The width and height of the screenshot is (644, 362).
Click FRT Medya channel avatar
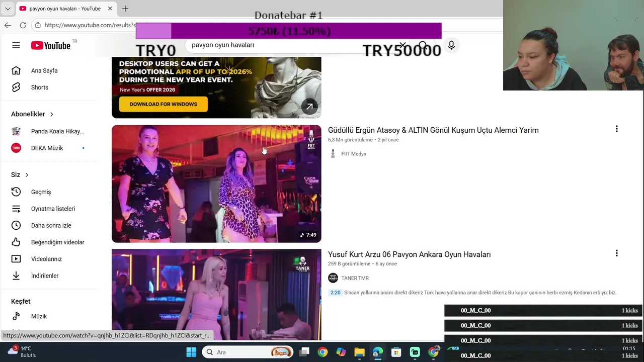(333, 154)
